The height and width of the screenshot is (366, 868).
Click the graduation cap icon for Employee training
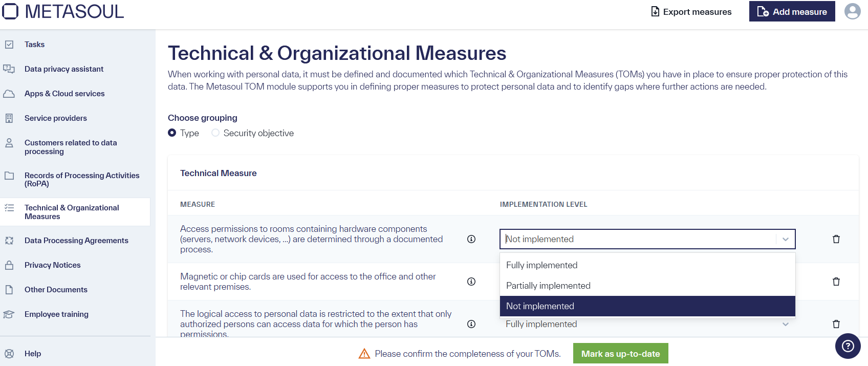(9, 314)
